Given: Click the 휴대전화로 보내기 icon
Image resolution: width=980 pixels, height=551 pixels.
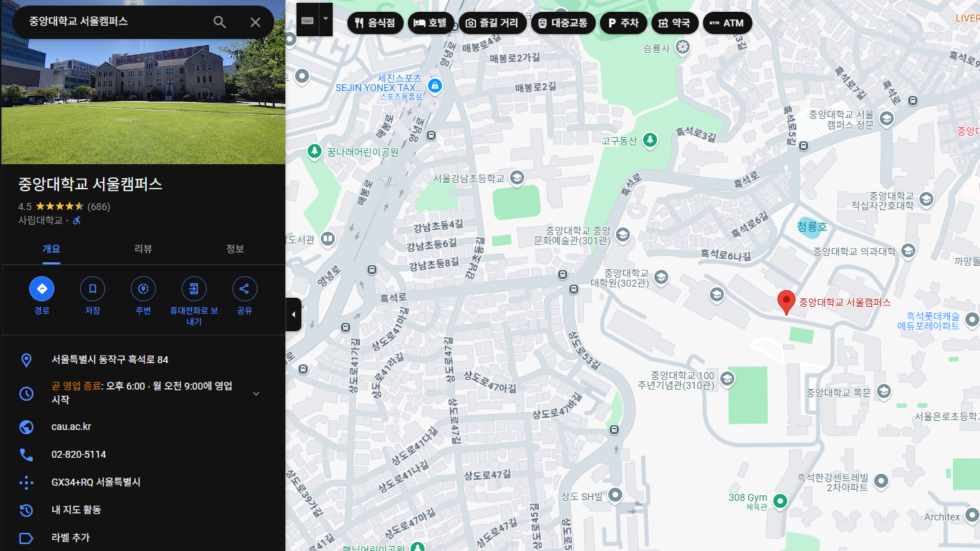Looking at the screenshot, I should tap(194, 289).
